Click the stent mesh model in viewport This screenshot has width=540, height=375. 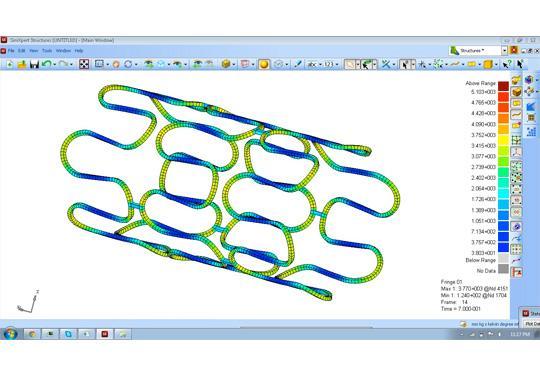pos(230,193)
